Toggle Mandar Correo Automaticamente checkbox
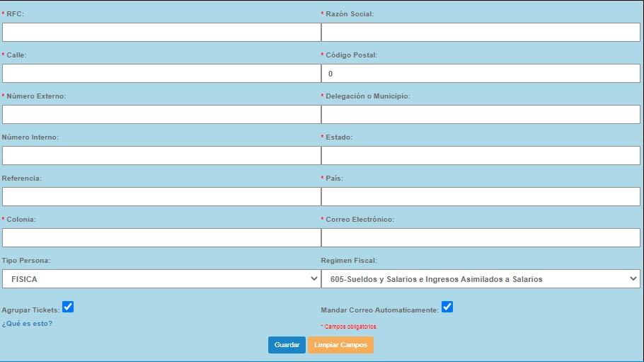 (447, 307)
